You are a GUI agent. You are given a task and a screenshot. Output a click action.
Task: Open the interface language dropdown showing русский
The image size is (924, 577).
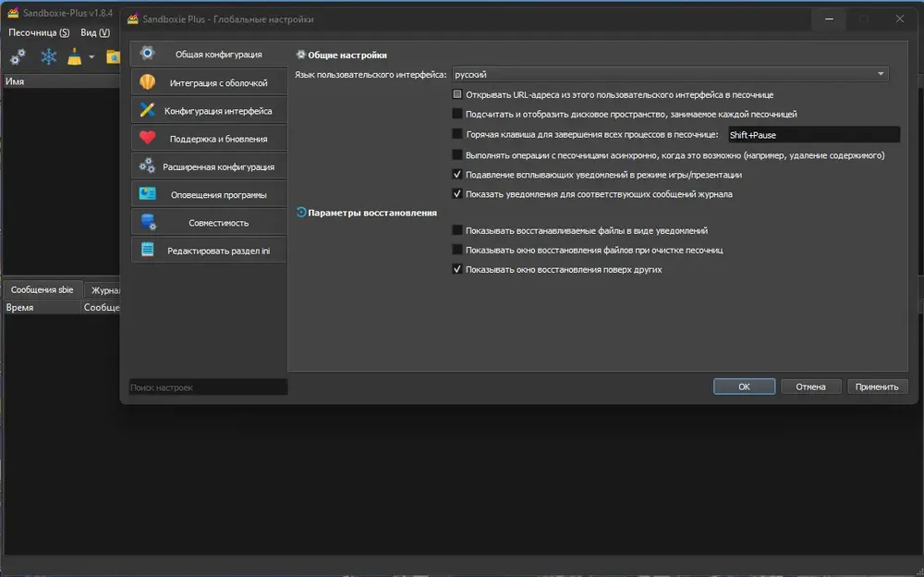[670, 74]
